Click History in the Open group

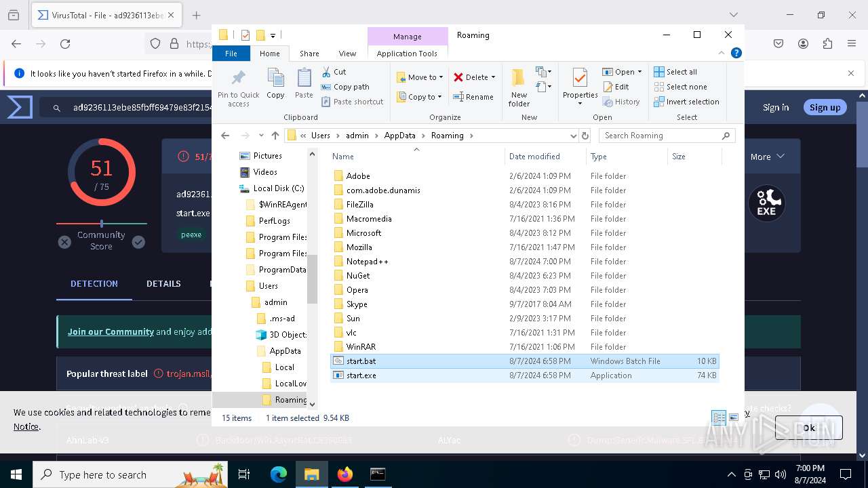[620, 102]
